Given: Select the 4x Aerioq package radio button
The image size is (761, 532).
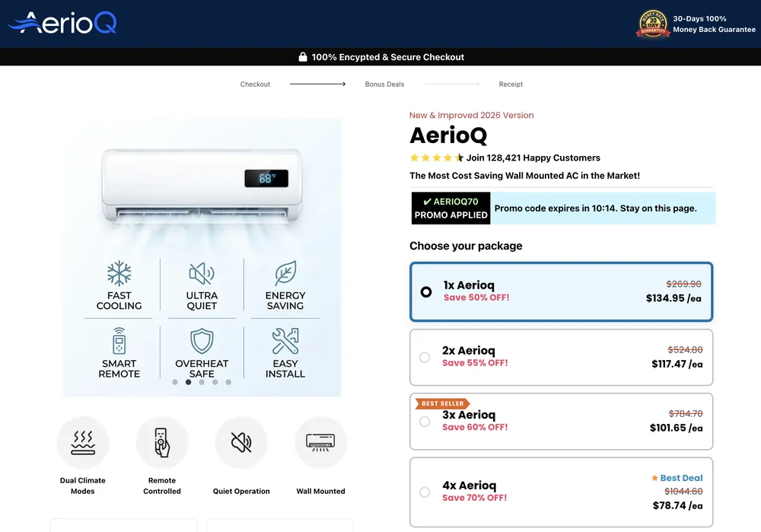Looking at the screenshot, I should (425, 492).
